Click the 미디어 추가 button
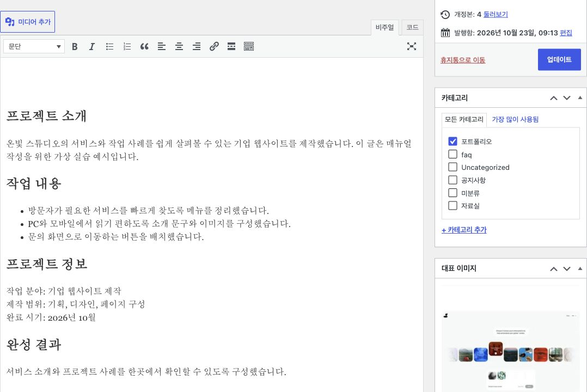 click(28, 22)
